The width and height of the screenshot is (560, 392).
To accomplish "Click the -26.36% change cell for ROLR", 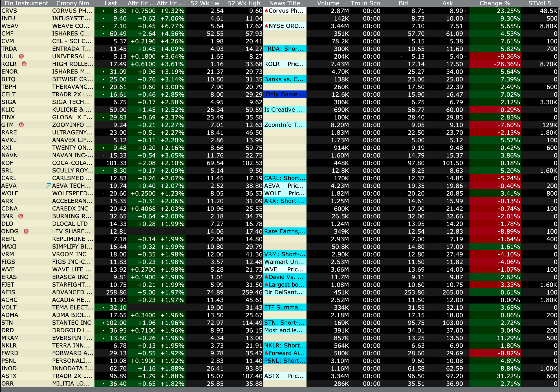I will click(507, 64).
